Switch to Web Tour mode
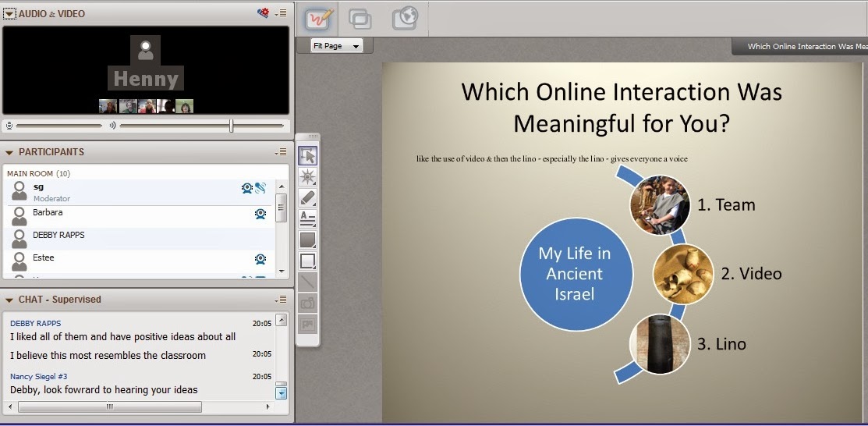Image resolution: width=868 pixels, height=426 pixels. coord(405,18)
